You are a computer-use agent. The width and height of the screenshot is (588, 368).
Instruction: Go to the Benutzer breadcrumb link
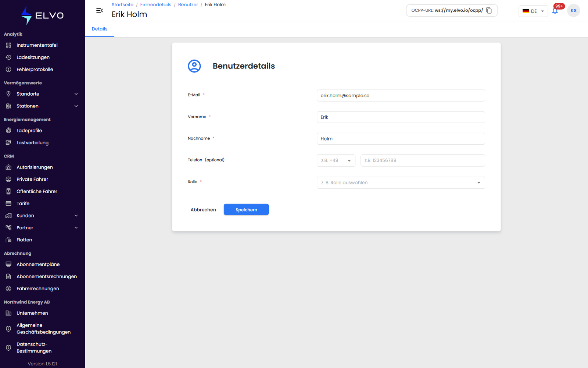tap(188, 5)
